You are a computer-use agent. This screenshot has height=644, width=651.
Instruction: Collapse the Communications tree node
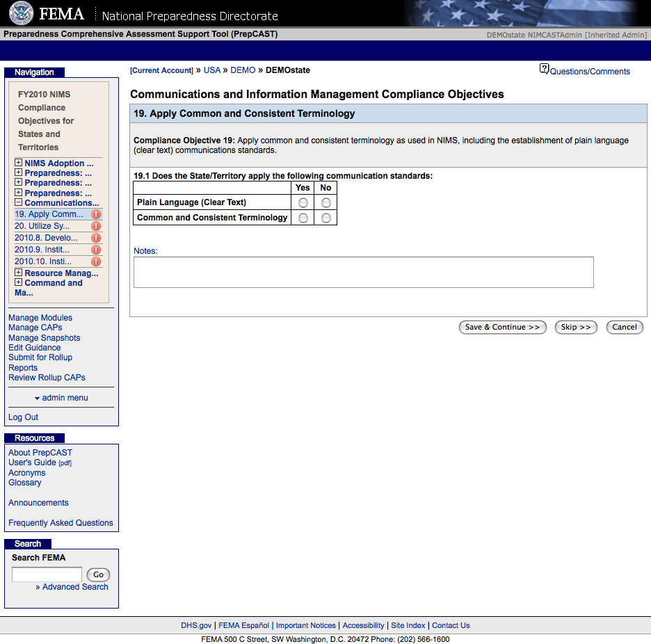pyautogui.click(x=18, y=202)
